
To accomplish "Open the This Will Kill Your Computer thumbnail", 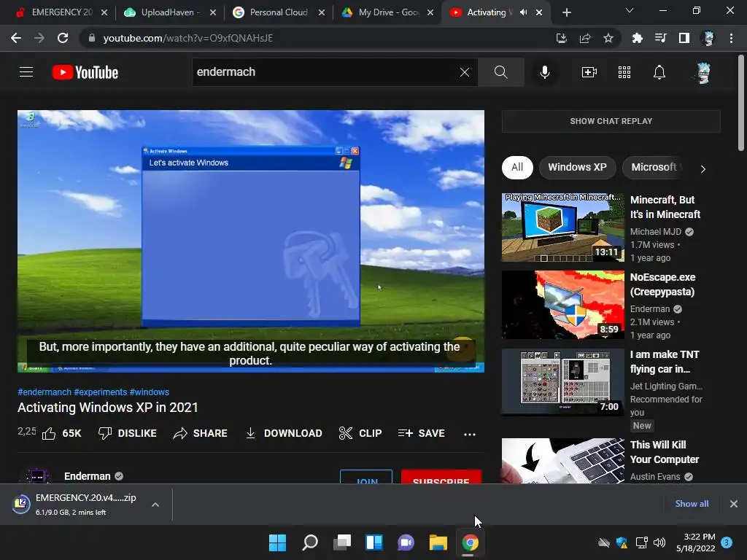I will click(562, 461).
